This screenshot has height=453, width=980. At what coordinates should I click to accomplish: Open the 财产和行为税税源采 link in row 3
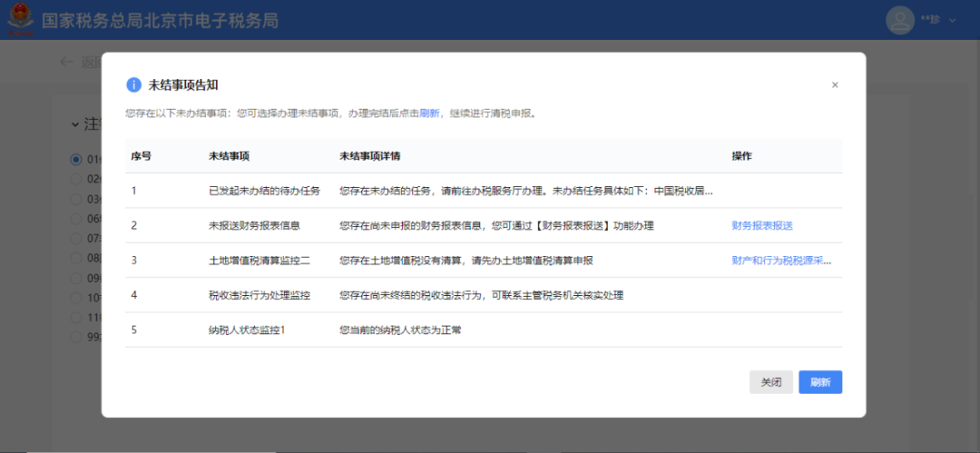(x=780, y=261)
